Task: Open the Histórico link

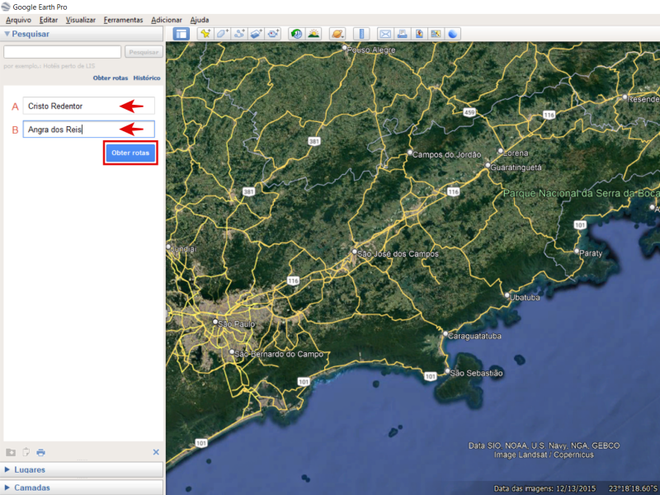Action: coord(146,78)
